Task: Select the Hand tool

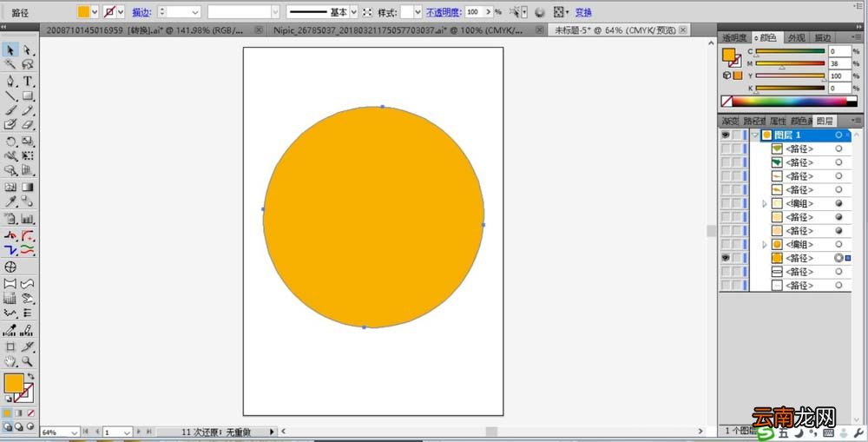Action: click(10, 361)
